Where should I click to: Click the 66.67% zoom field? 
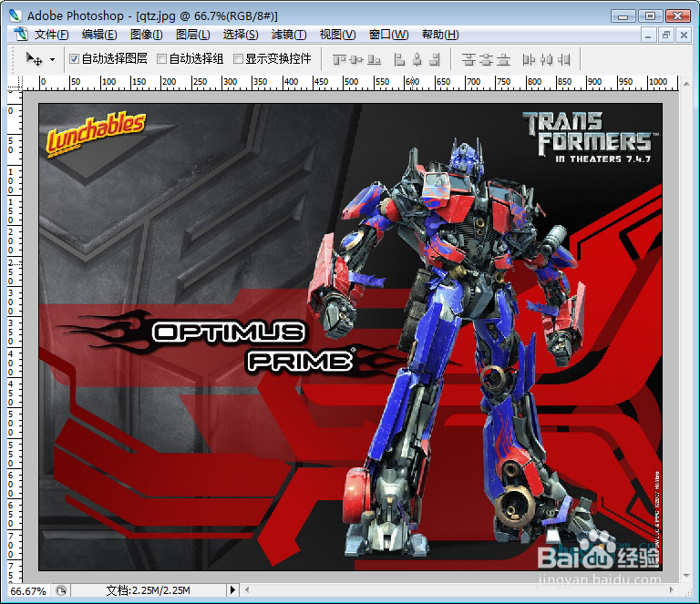coord(28,590)
